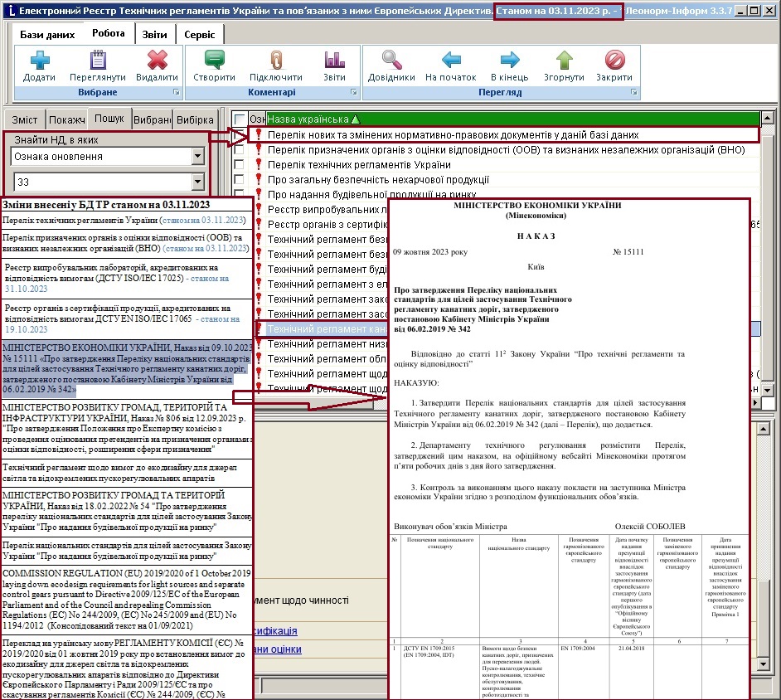
Task: Open the Ознака оновлення dropdown
Action: (198, 157)
